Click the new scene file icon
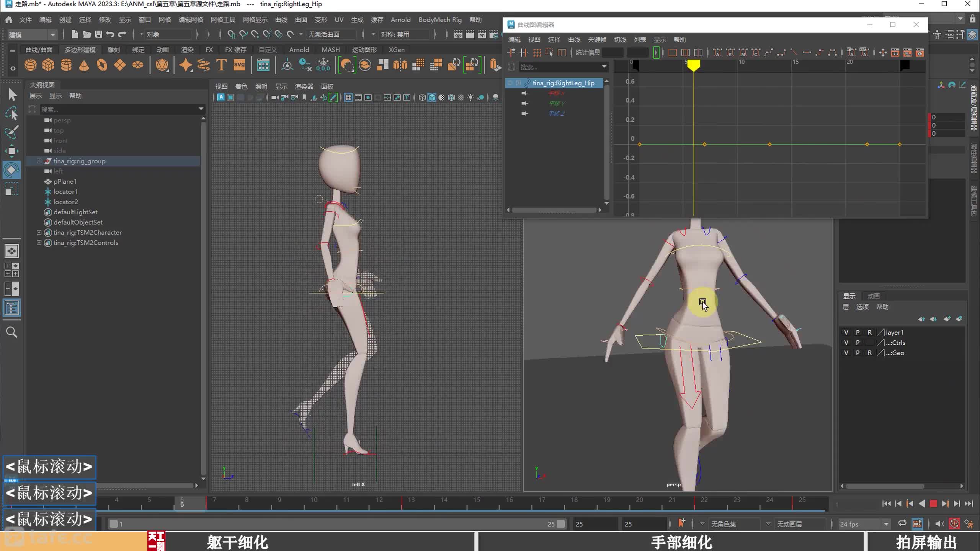Screen dimensions: 980x551 75,34
